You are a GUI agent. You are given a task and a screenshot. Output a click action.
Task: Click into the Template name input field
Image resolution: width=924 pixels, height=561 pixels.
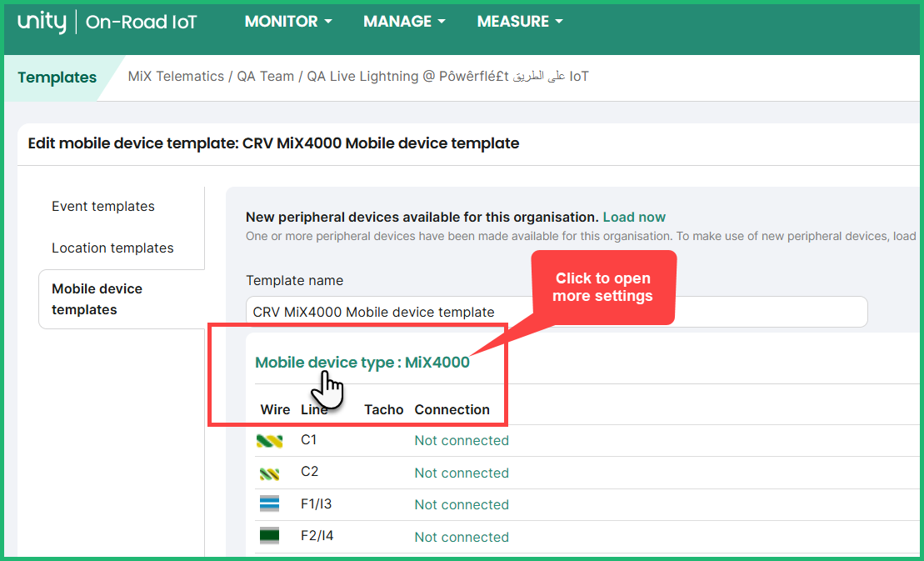557,312
